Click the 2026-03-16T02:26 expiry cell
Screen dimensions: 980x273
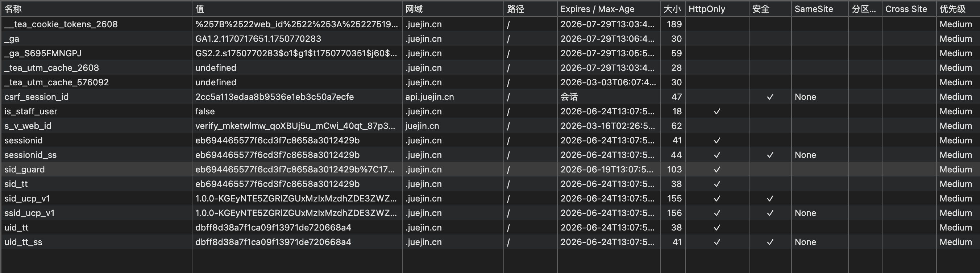[x=609, y=126]
